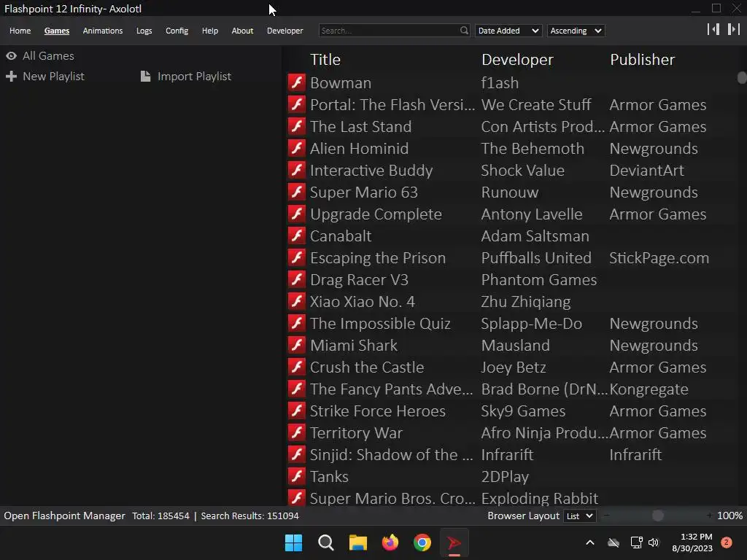Click the Flash icon beside Xiao Xiao No. 4
The image size is (747, 560).
tap(296, 301)
